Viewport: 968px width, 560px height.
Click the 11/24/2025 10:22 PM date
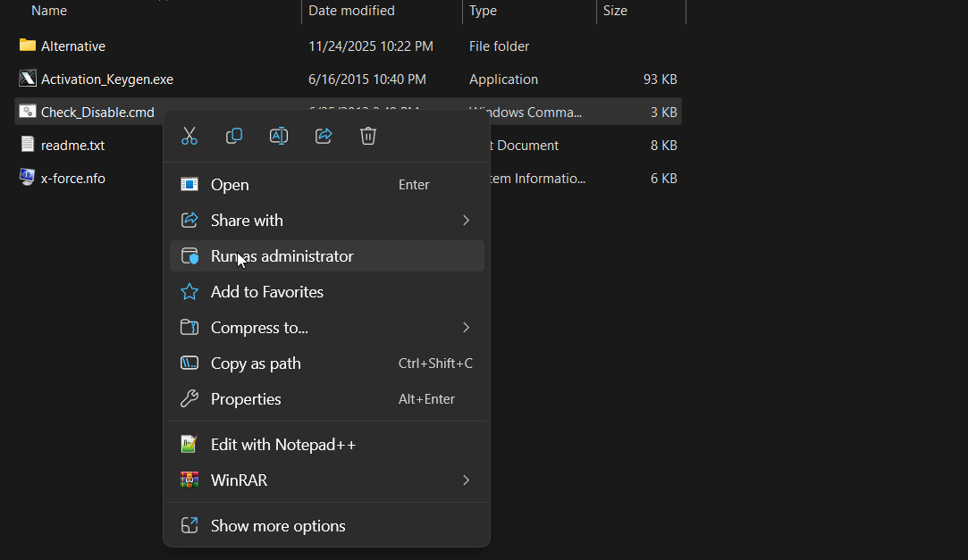point(371,46)
